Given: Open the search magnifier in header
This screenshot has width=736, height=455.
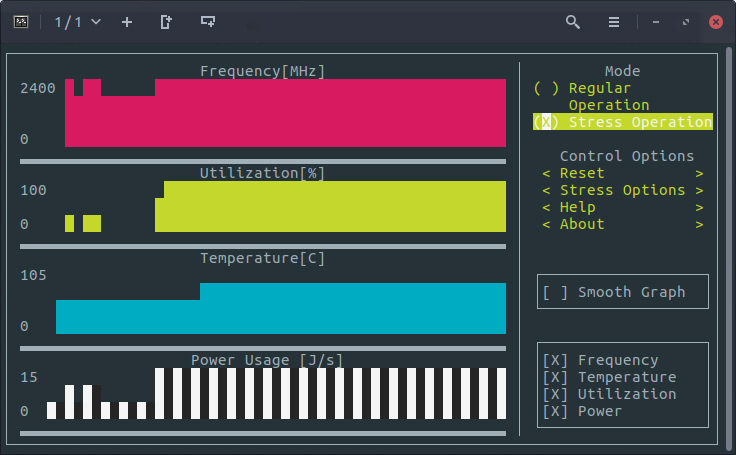Looking at the screenshot, I should click(573, 22).
